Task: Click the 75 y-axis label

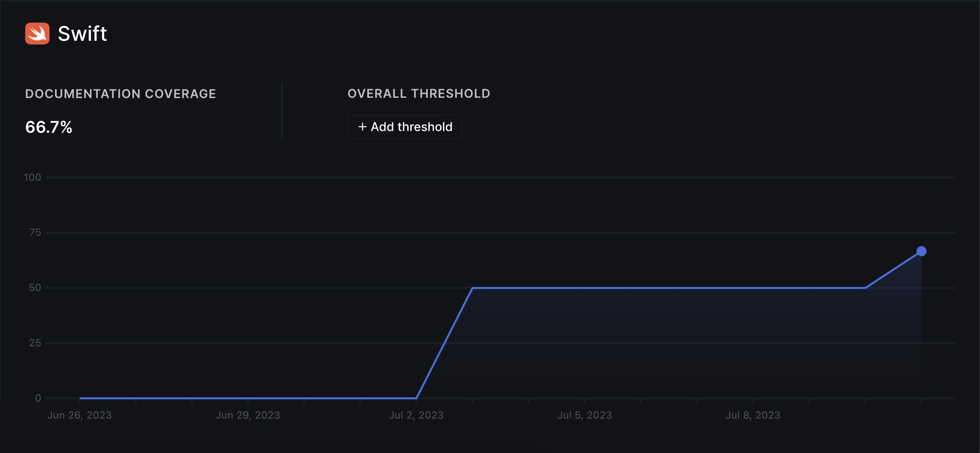Action: pos(35,233)
